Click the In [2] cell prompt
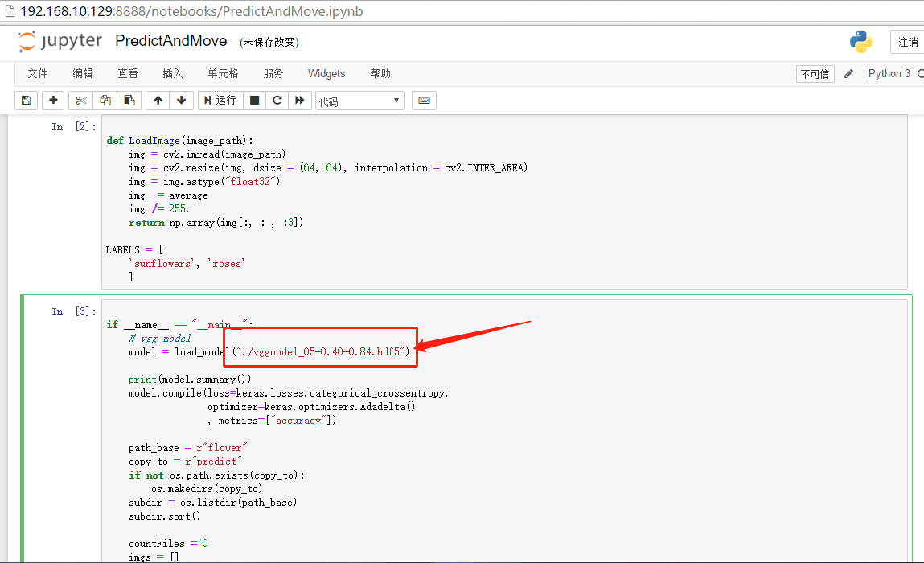Image resolution: width=924 pixels, height=563 pixels. coord(74,127)
